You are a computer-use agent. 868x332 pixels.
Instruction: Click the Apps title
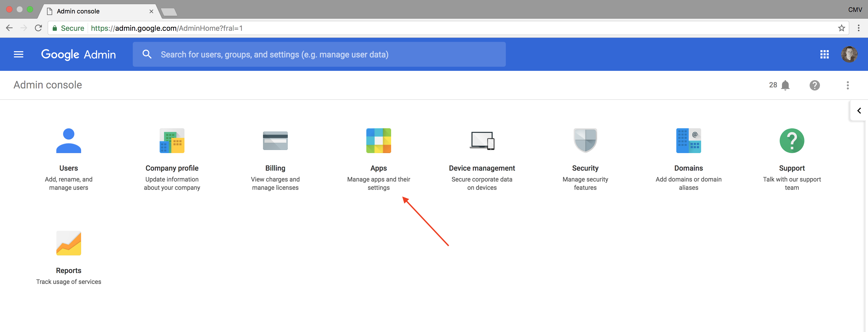378,168
